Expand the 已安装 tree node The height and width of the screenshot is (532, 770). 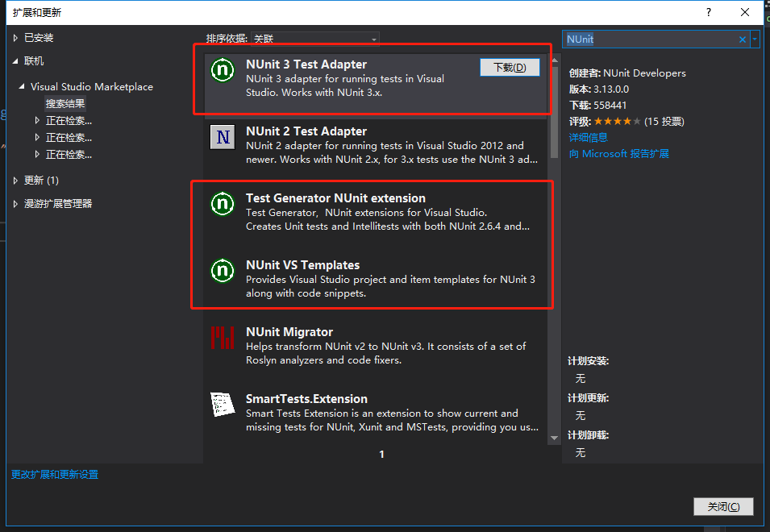point(15,38)
